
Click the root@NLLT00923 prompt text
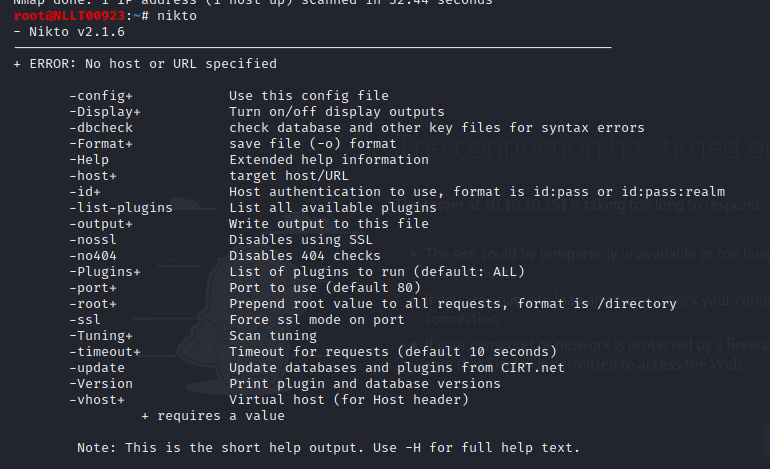tap(69, 16)
